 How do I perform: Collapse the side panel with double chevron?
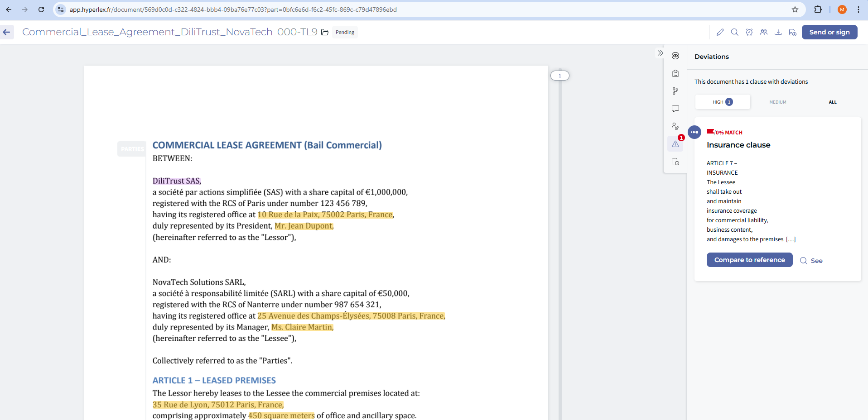660,53
